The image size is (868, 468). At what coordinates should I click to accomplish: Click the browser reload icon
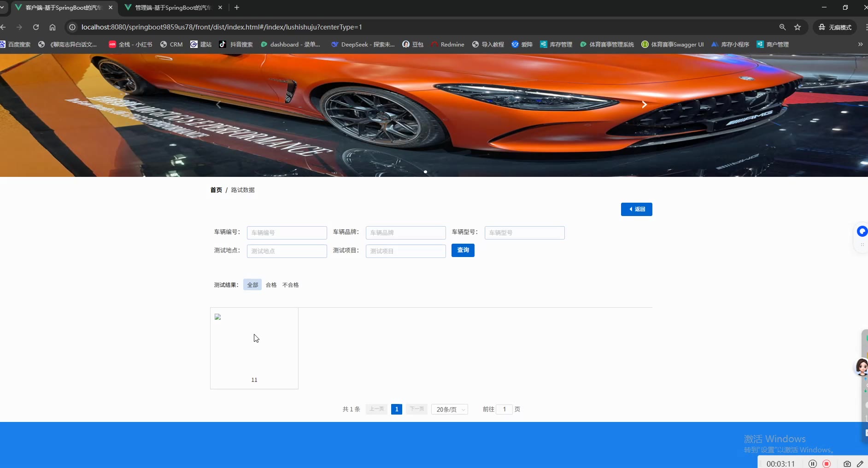click(x=36, y=27)
